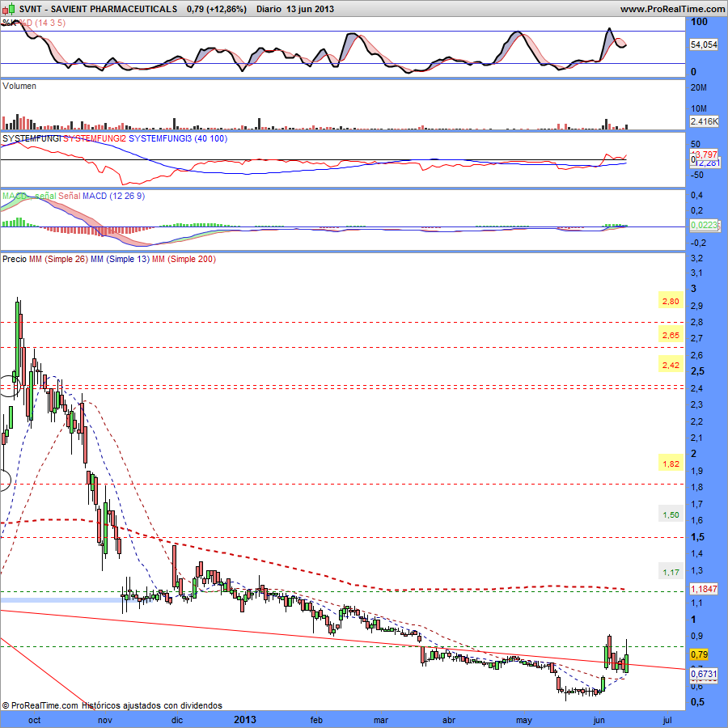The image size is (728, 728).
Task: Click the red 1,1847 moving average value
Action: click(704, 589)
